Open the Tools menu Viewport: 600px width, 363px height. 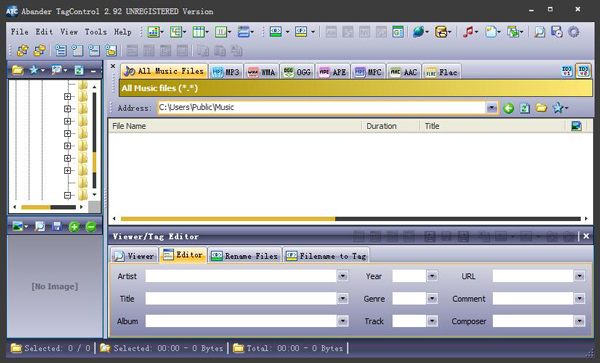point(96,32)
